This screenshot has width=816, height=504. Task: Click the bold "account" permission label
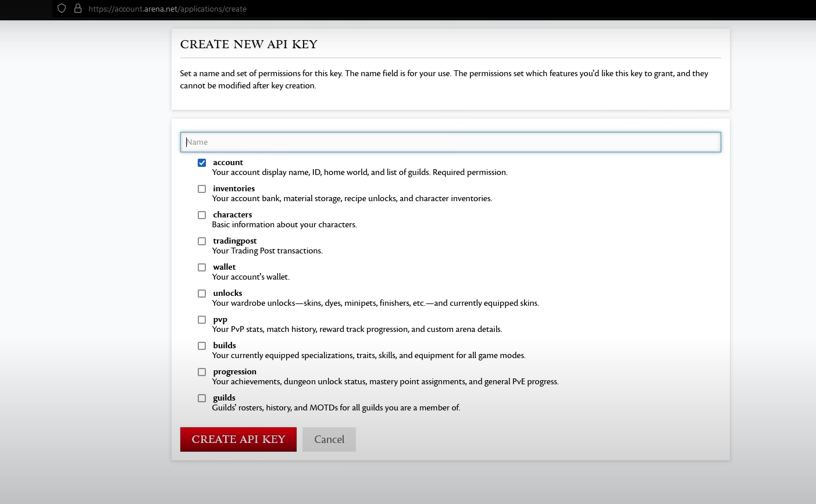coord(228,163)
